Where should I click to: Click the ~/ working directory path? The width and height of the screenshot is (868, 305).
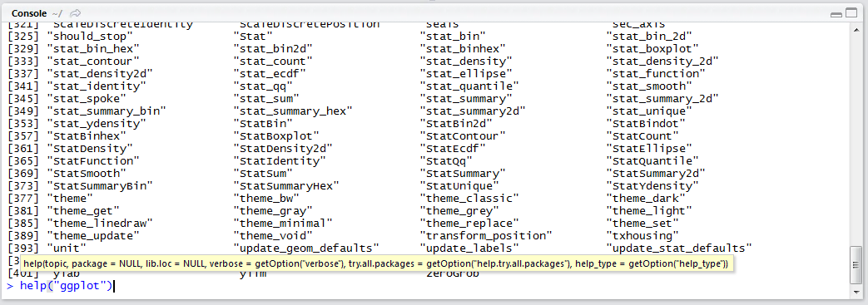pyautogui.click(x=57, y=13)
